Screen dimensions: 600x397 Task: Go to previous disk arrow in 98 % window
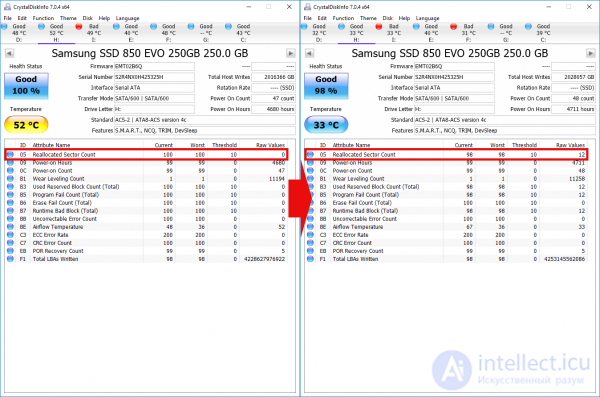click(x=309, y=53)
